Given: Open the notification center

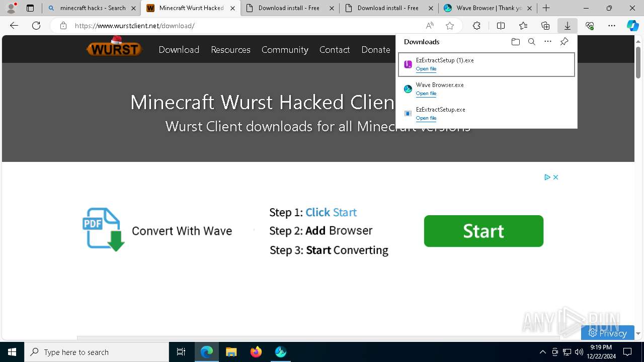Looking at the screenshot, I should point(628,352).
